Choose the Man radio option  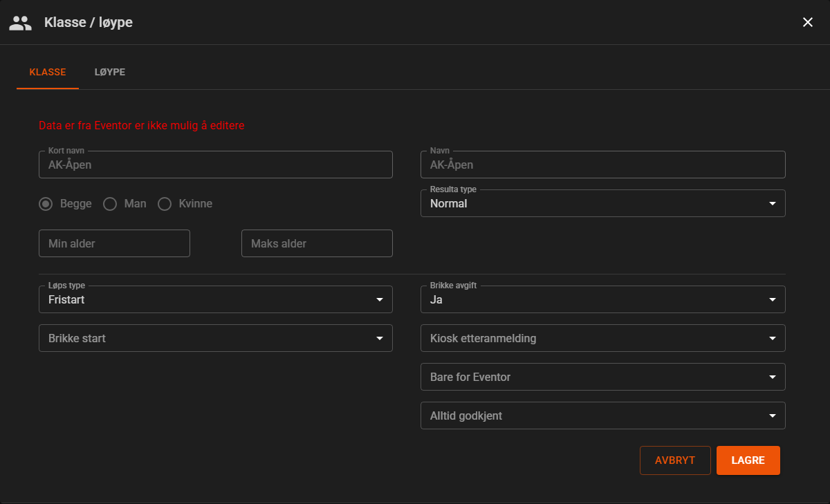point(109,204)
